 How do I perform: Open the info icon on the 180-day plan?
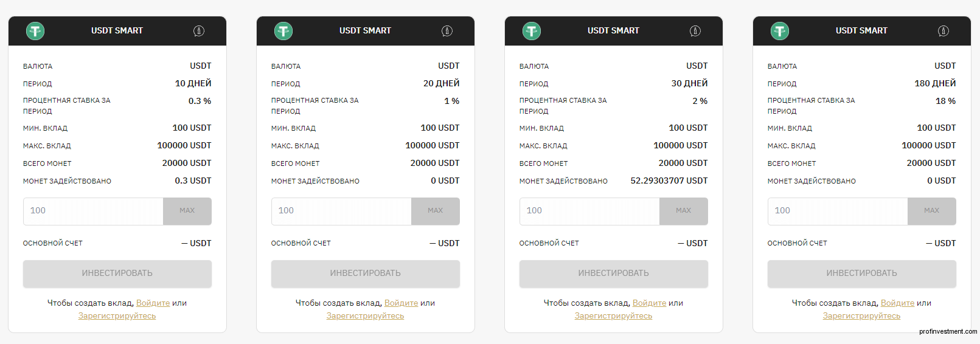point(944,31)
